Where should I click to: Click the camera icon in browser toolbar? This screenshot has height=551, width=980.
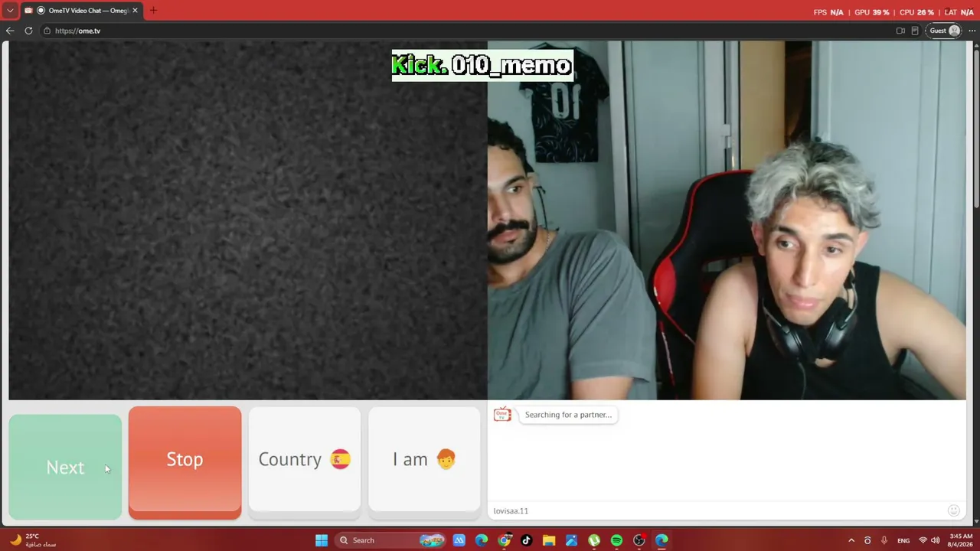900,31
